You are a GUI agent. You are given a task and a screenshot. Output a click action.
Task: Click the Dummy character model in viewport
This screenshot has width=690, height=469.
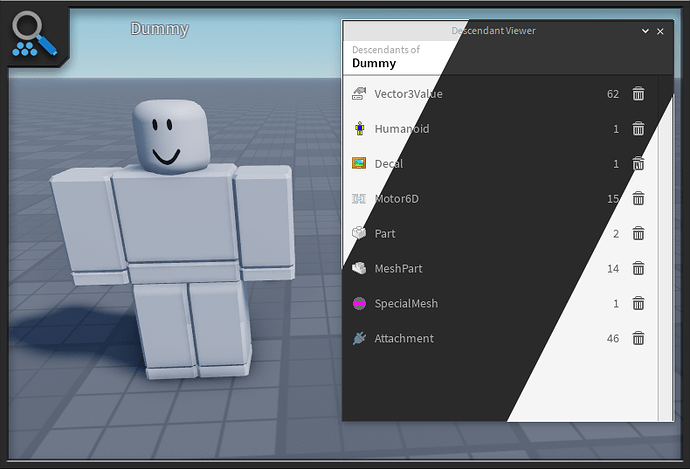point(174,238)
